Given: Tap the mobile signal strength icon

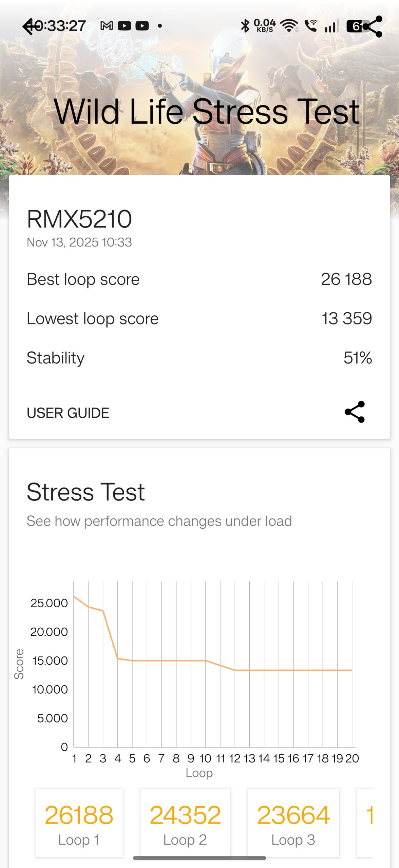Looking at the screenshot, I should (331, 26).
